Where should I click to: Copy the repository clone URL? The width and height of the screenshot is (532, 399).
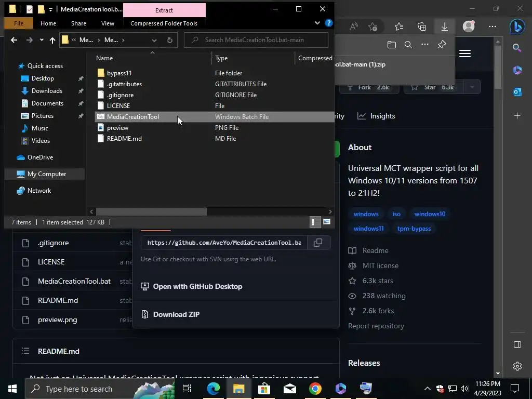coord(318,243)
